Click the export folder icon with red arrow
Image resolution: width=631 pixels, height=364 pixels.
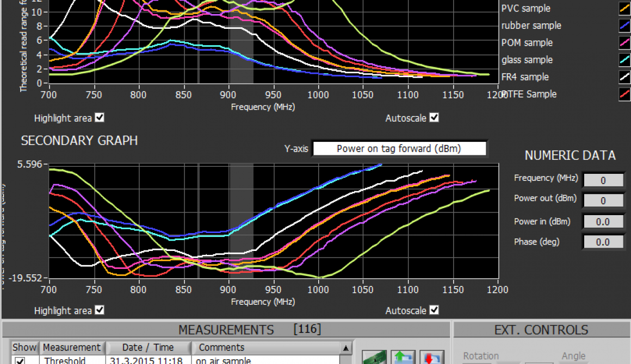(x=431, y=357)
